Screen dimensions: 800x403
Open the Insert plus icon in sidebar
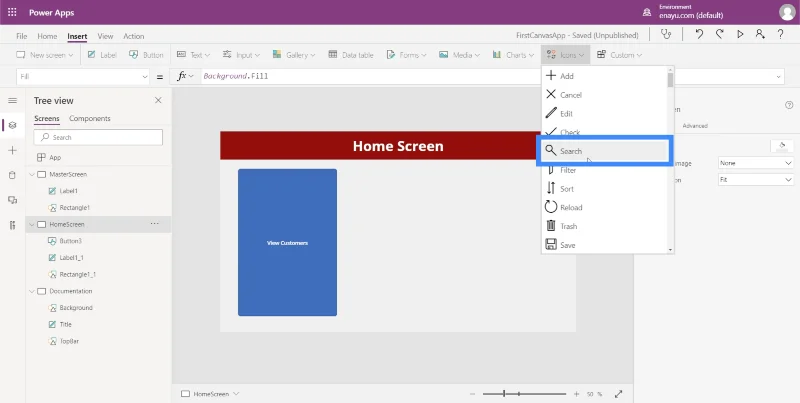(x=12, y=150)
